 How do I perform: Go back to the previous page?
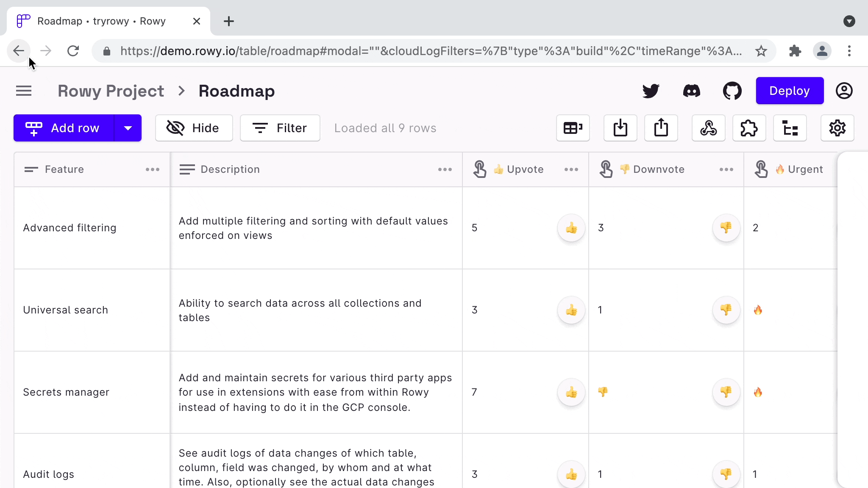point(19,51)
